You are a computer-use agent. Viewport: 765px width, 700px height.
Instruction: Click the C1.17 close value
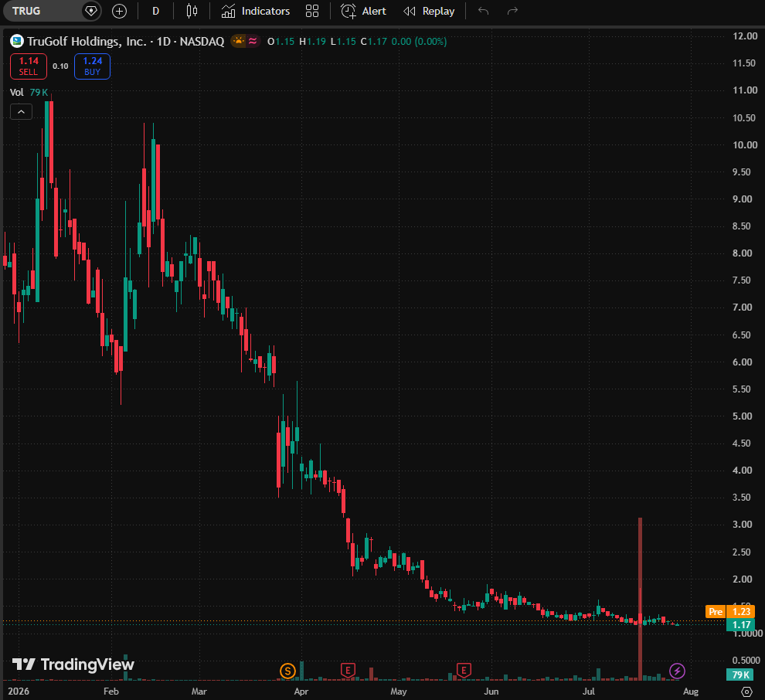[374, 42]
